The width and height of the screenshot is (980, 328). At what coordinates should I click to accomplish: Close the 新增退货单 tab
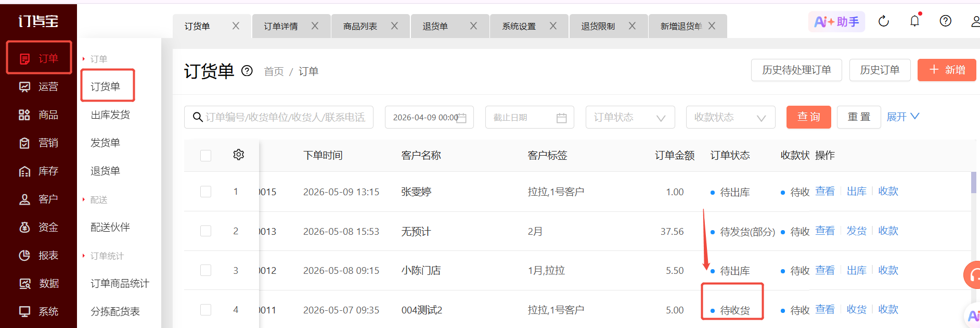pyautogui.click(x=712, y=26)
